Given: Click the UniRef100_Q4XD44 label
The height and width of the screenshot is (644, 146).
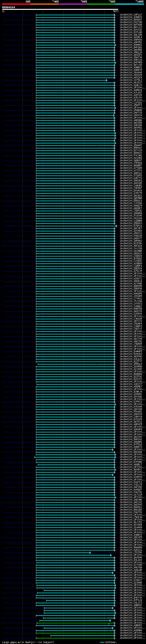Looking at the screenshot, I should click(131, 557).
